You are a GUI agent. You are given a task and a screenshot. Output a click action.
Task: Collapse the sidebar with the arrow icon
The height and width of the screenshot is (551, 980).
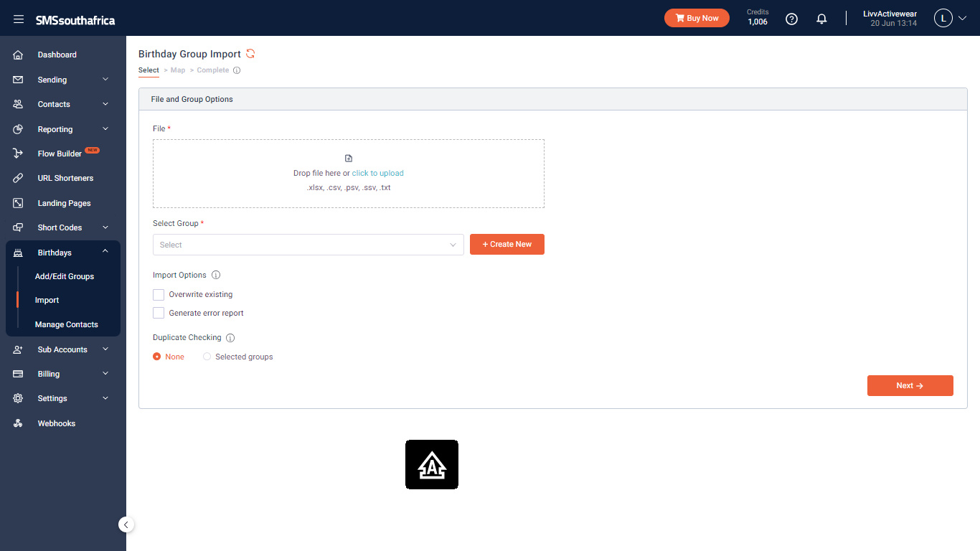126,524
